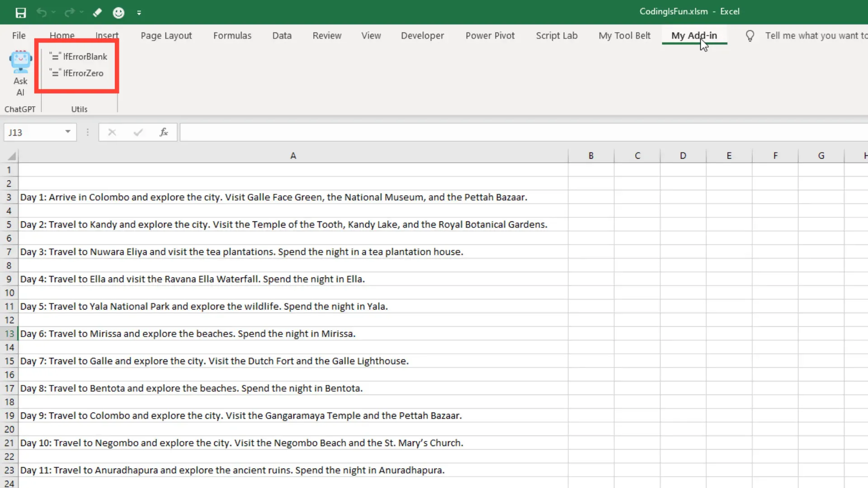The width and height of the screenshot is (868, 488).
Task: Click the lightbulb Tell Me icon
Action: [750, 36]
